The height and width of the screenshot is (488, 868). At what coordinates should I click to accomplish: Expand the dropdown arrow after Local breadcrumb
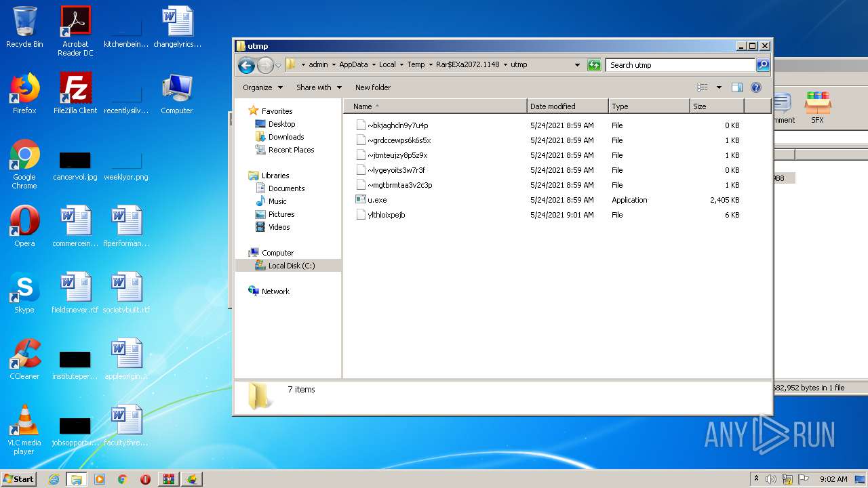tap(401, 65)
